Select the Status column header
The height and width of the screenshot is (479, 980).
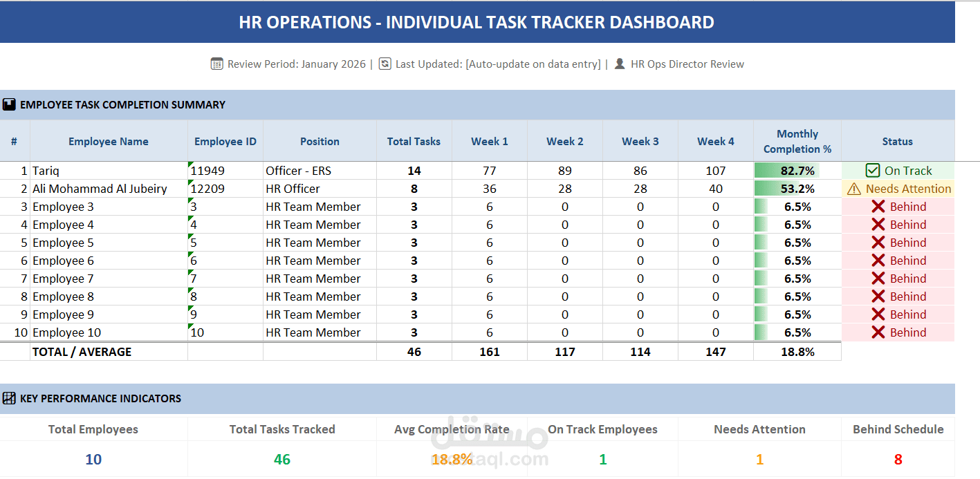[898, 141]
